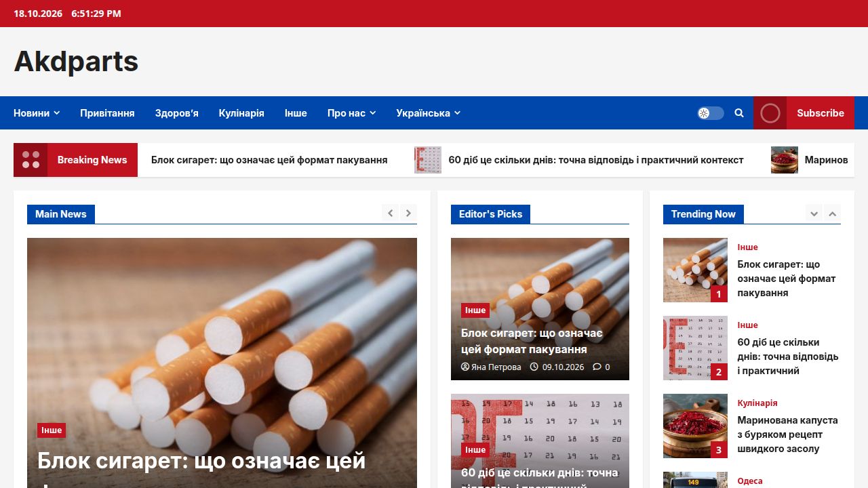Open the Здоров'я menu item
868x488 pixels.
pos(176,113)
